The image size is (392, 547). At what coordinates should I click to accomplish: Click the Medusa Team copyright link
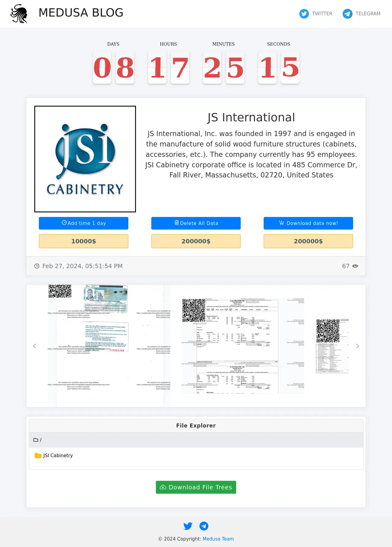(218, 539)
